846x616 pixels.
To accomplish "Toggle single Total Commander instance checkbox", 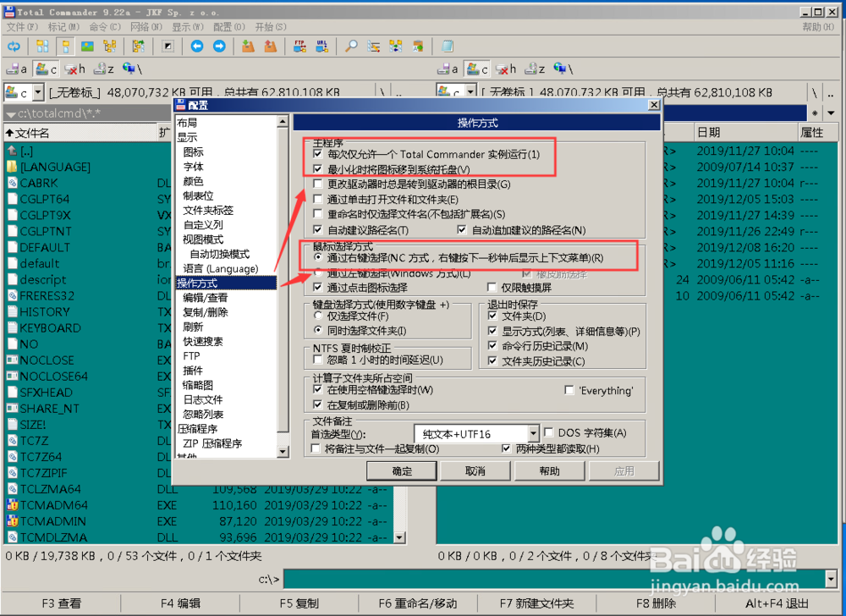I will tap(318, 154).
